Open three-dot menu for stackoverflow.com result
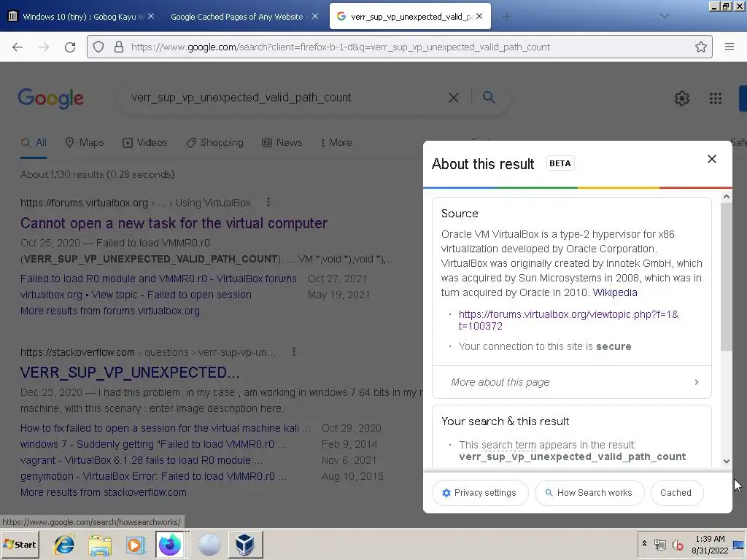The width and height of the screenshot is (747, 560). pyautogui.click(x=294, y=352)
